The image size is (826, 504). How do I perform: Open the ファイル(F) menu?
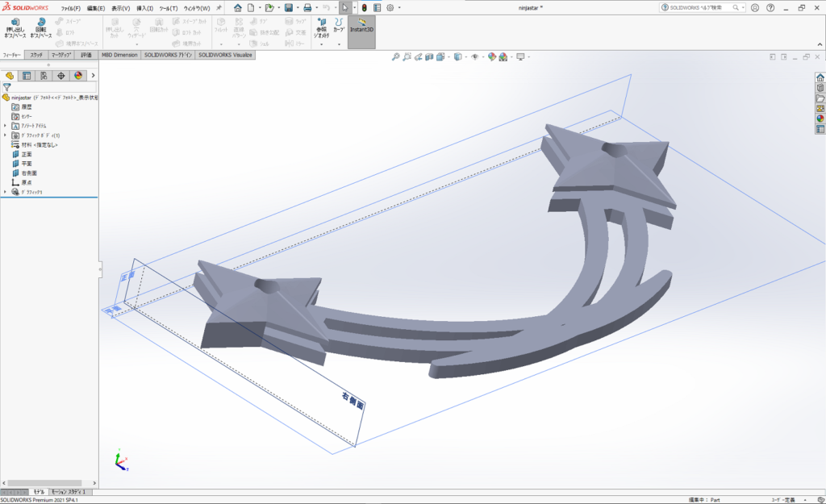71,8
